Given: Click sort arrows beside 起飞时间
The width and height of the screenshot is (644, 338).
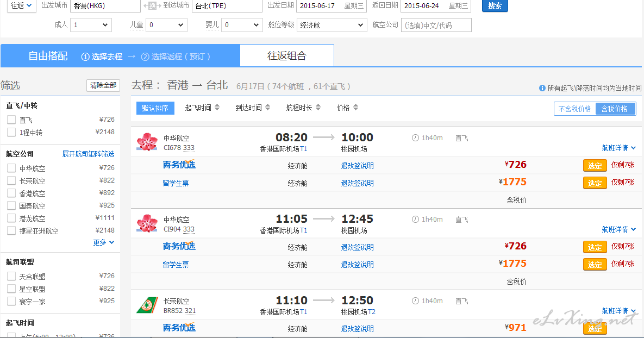Looking at the screenshot, I should tap(217, 108).
